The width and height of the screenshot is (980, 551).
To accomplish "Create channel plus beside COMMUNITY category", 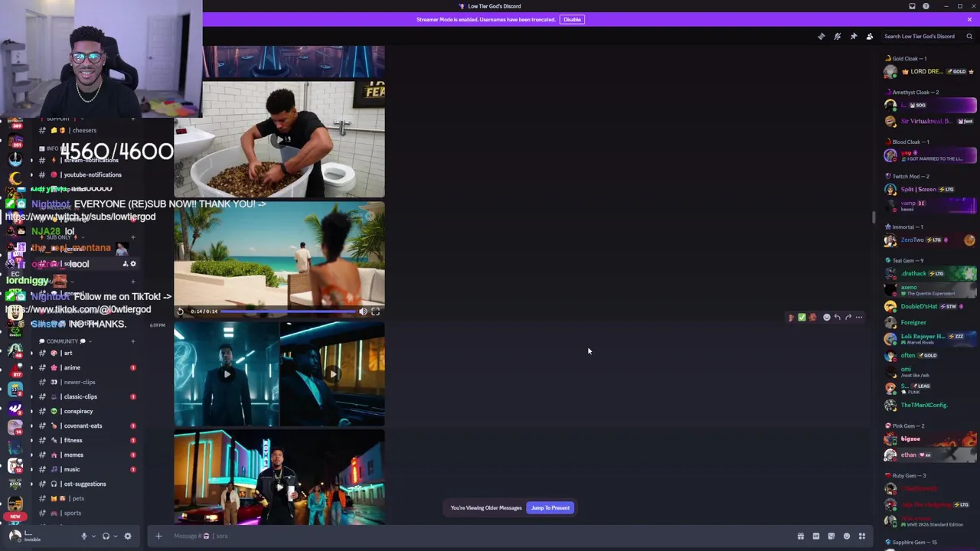I will pos(132,341).
